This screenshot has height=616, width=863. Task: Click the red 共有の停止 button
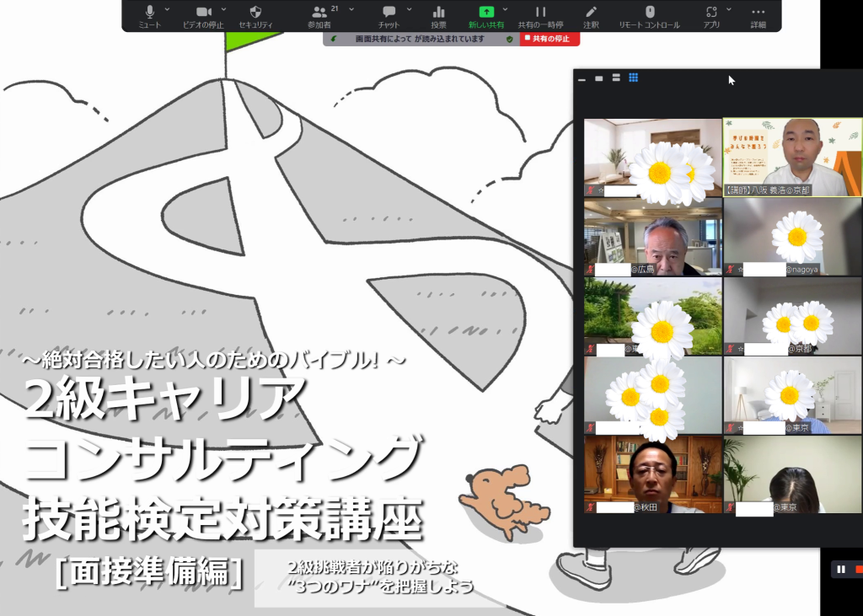(x=549, y=39)
